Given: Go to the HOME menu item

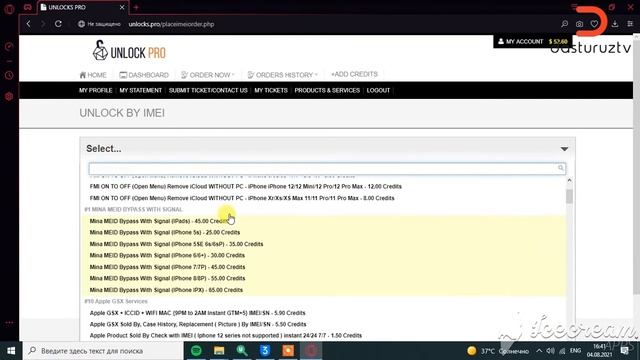Looking at the screenshot, I should point(93,75).
